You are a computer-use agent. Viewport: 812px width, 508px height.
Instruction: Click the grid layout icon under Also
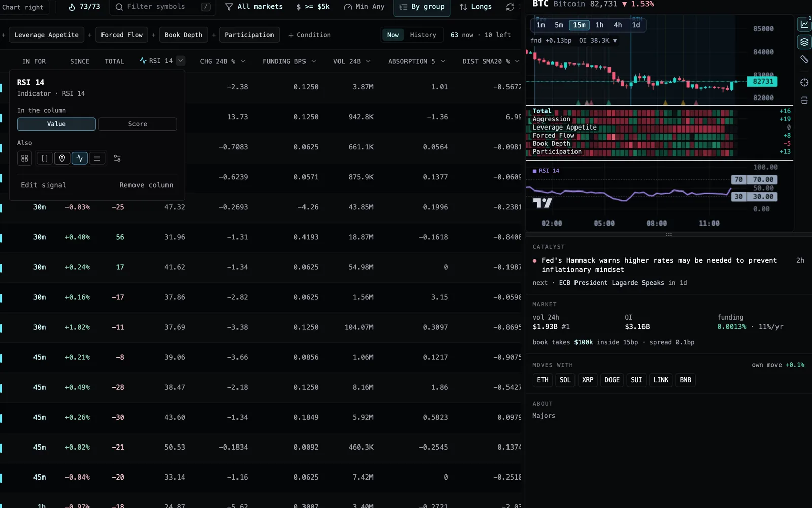coord(24,158)
